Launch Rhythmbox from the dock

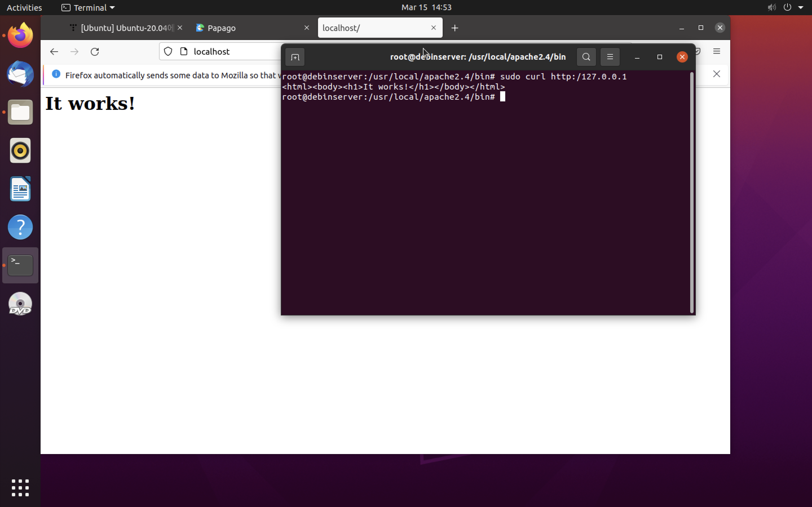[x=20, y=151]
